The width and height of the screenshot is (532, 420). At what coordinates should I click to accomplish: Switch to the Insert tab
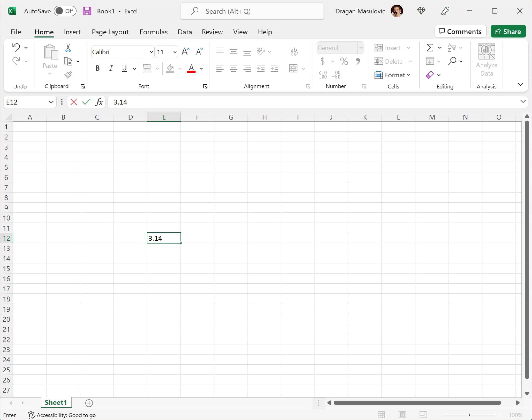coord(72,32)
